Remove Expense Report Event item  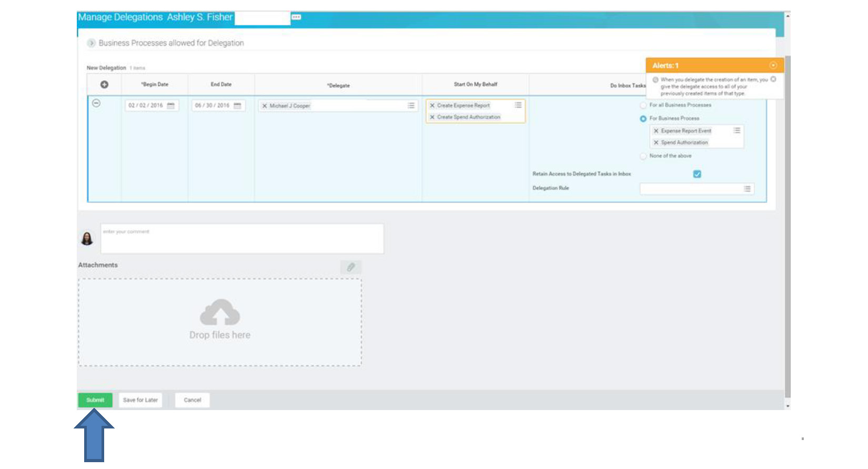pyautogui.click(x=656, y=131)
